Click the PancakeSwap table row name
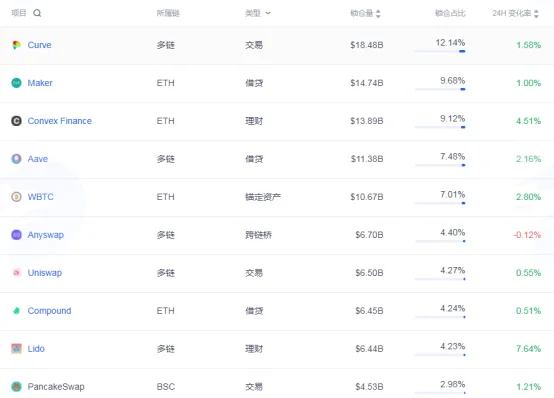The width and height of the screenshot is (554, 398). [56, 386]
